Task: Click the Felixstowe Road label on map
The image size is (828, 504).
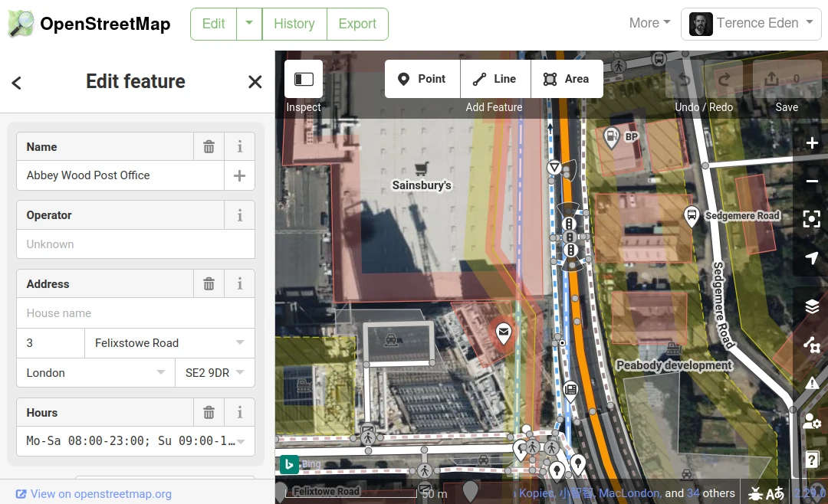Action: (327, 491)
